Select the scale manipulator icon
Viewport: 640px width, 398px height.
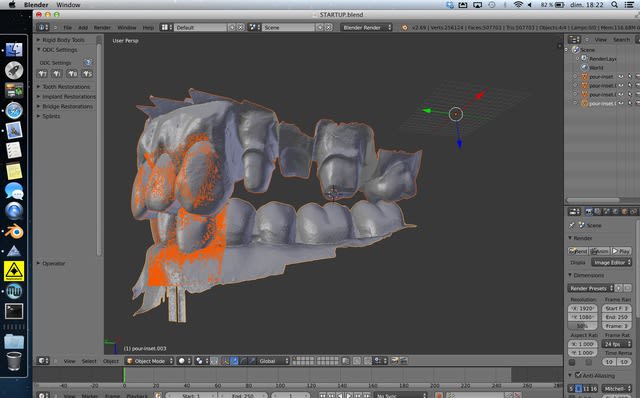point(252,361)
